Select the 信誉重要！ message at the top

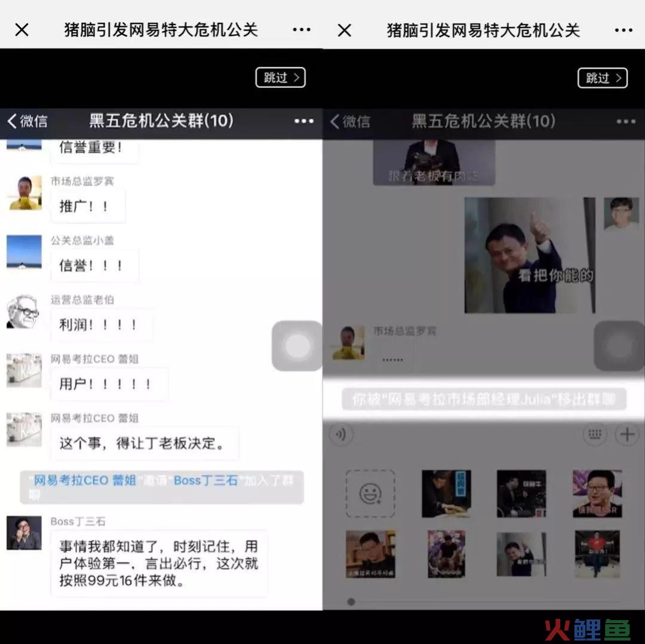click(94, 151)
